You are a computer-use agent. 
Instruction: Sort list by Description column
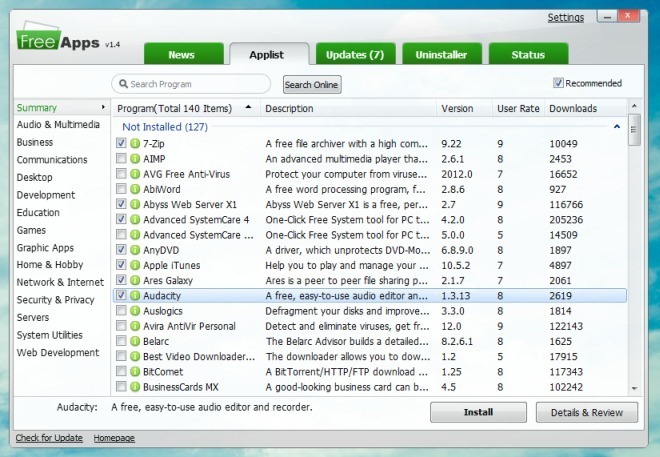[x=349, y=108]
